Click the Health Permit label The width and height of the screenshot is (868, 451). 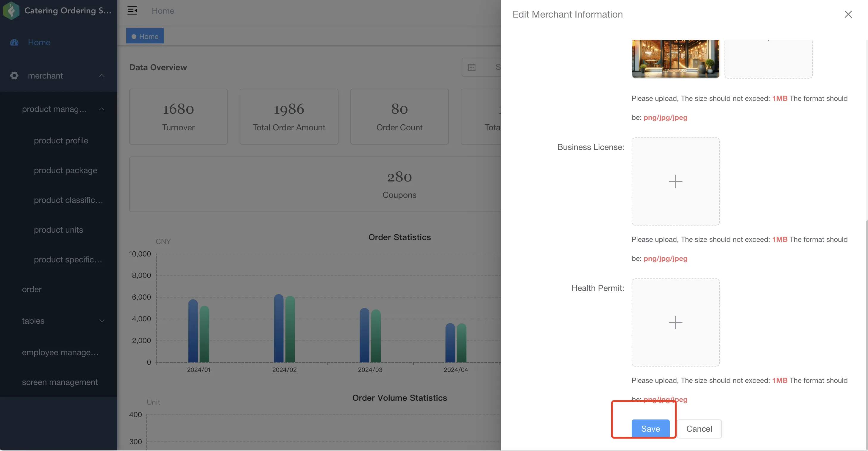click(x=597, y=288)
